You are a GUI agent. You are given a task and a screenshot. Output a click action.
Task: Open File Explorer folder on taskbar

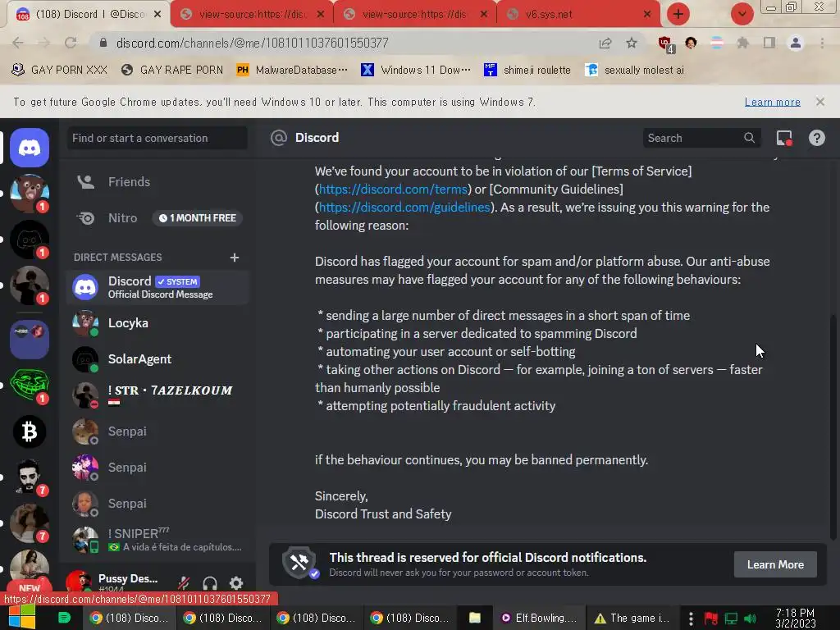tap(475, 618)
